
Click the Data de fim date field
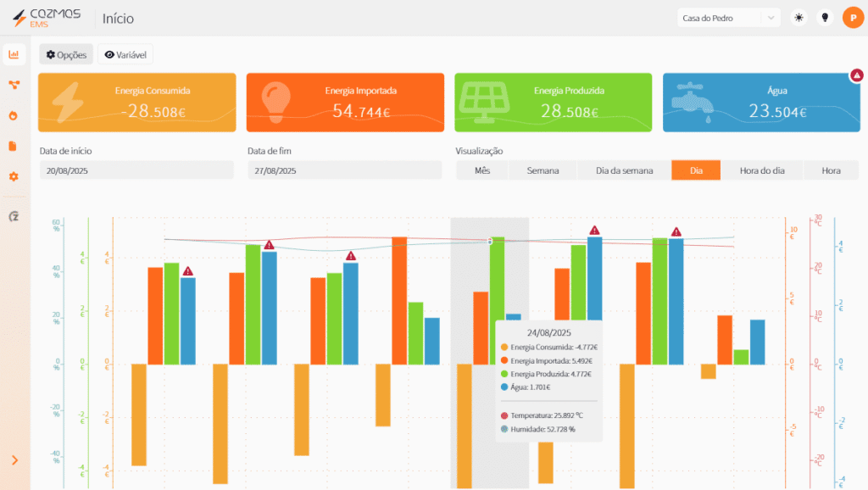(344, 170)
